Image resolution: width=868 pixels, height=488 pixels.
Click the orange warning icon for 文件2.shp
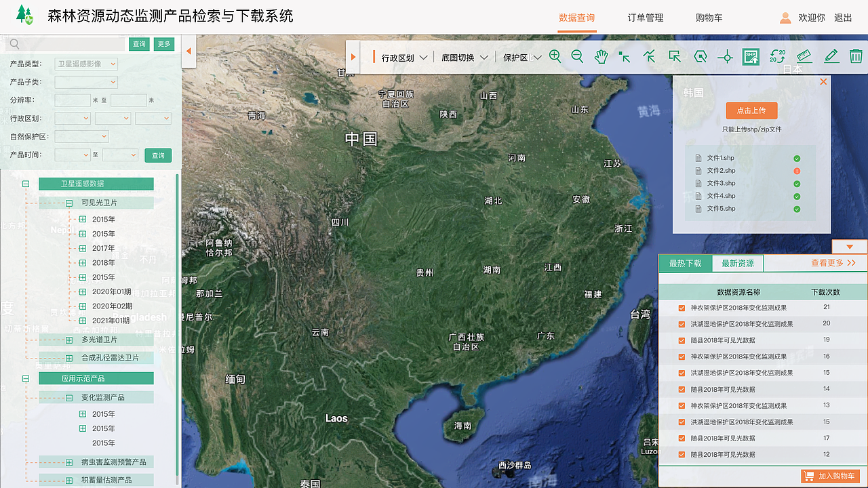click(797, 171)
